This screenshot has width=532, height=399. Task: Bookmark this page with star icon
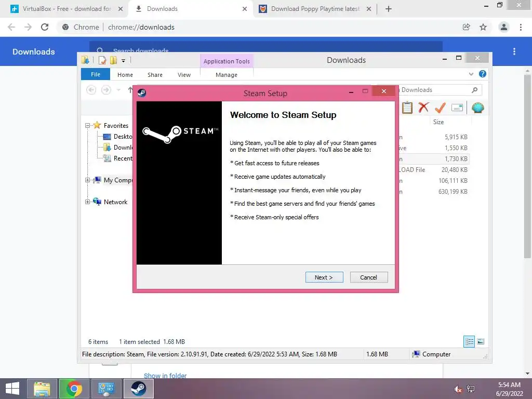pos(483,27)
